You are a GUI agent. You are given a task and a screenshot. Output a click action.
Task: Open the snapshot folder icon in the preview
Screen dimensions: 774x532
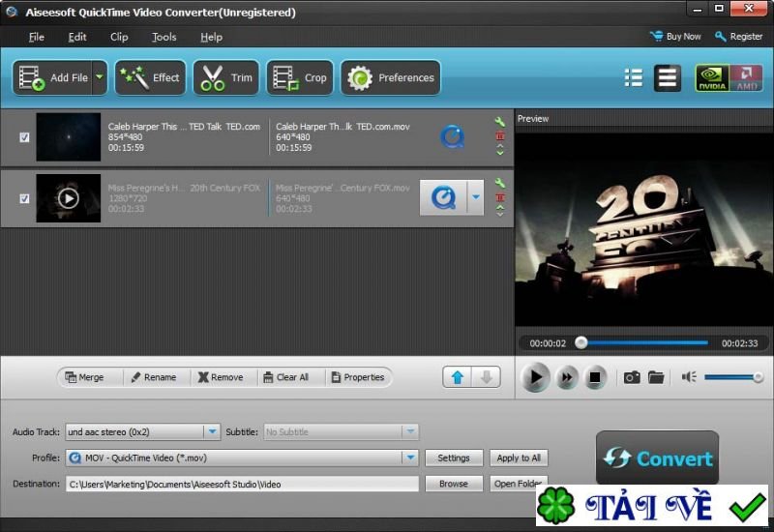coord(656,377)
